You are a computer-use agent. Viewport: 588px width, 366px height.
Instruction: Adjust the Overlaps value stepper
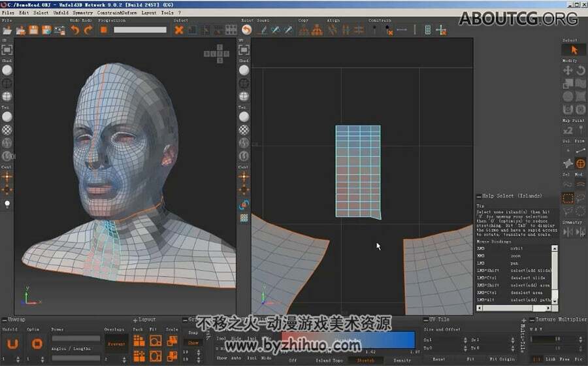click(x=124, y=359)
